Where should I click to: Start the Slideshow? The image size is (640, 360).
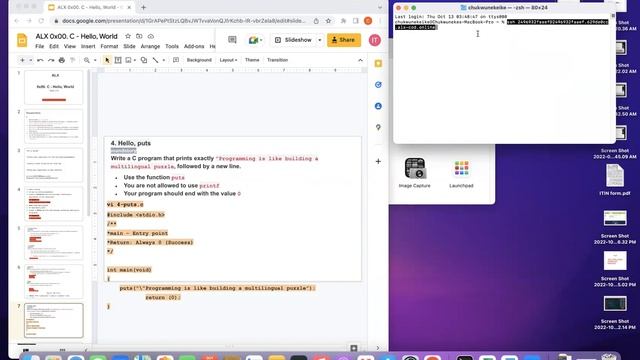pyautogui.click(x=294, y=40)
